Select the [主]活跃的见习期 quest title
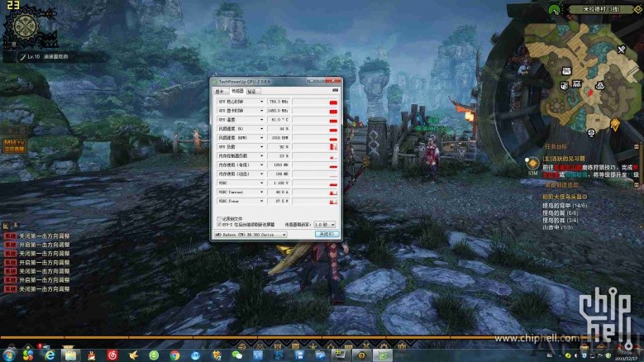The width and height of the screenshot is (644, 362). click(x=564, y=159)
